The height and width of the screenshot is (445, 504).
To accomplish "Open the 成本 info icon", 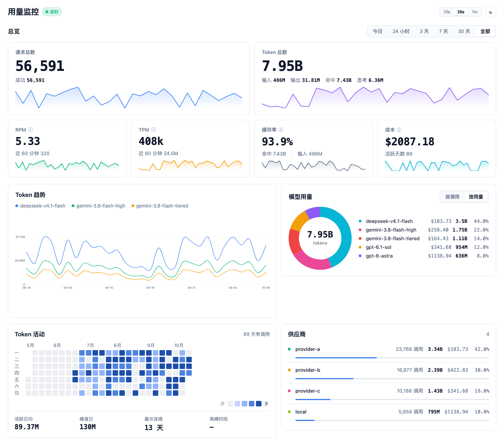I will coord(399,130).
